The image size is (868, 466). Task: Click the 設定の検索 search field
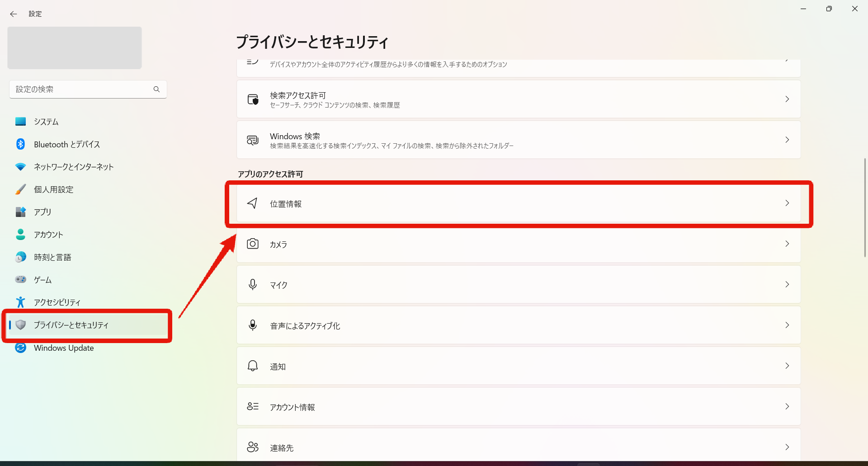coord(81,89)
